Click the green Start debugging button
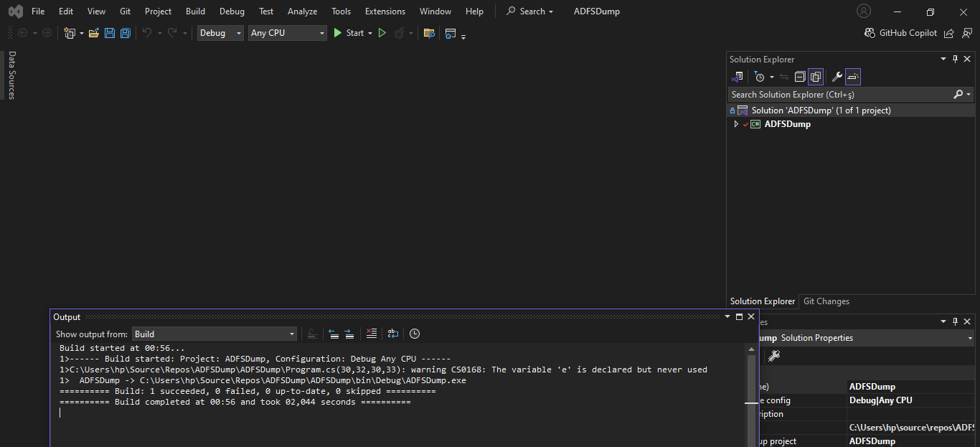Viewport: 980px width, 447px height. pos(349,33)
